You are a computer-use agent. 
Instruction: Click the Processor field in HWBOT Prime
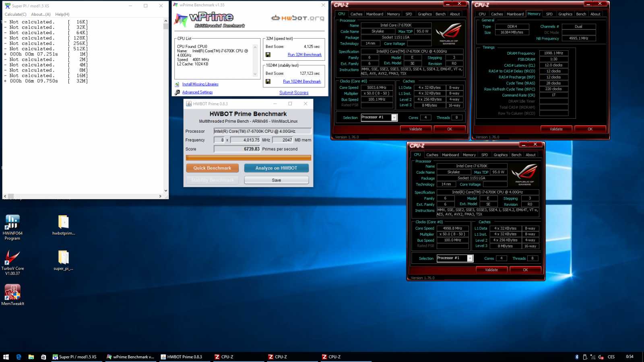(x=262, y=131)
